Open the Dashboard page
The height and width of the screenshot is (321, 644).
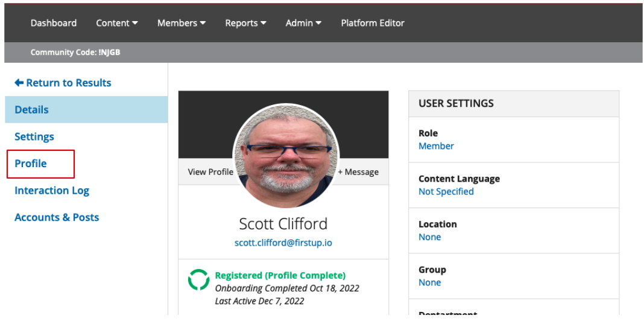pyautogui.click(x=54, y=23)
